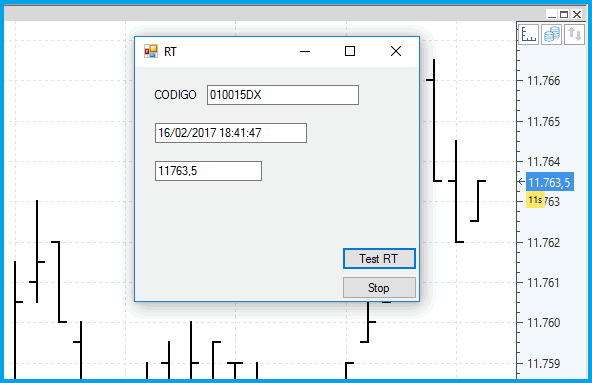592x383 pixels.
Task: Minimize the chart window
Action: click(552, 14)
